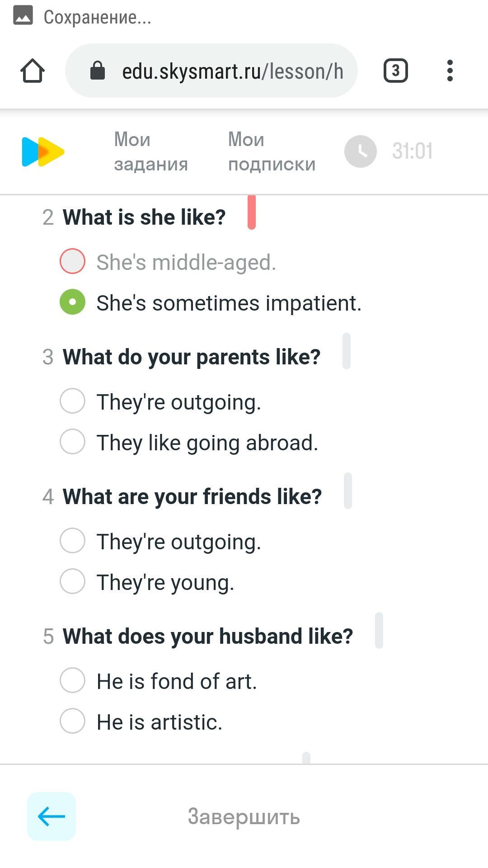Tap the browser home icon
This screenshot has height=868, width=488.
pyautogui.click(x=33, y=71)
